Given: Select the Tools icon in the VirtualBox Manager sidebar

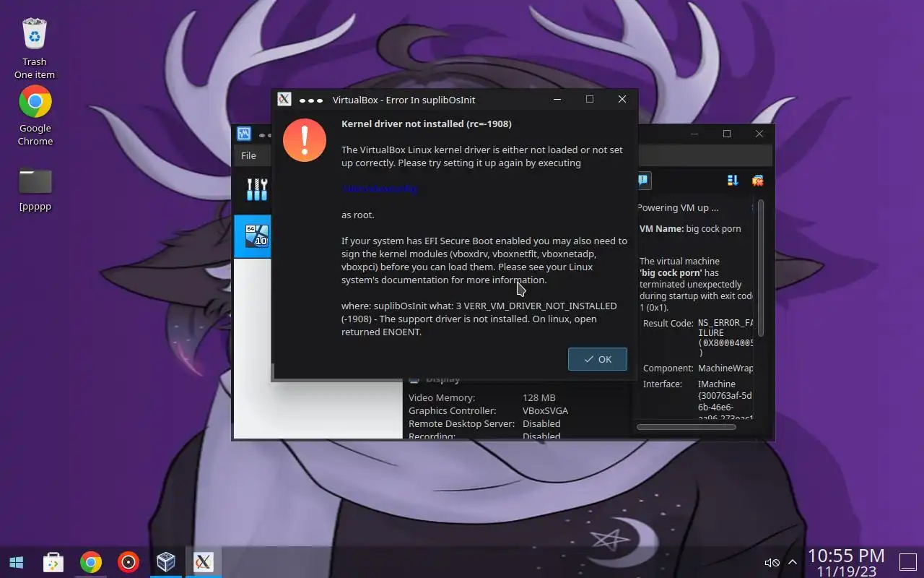Looking at the screenshot, I should 257,189.
